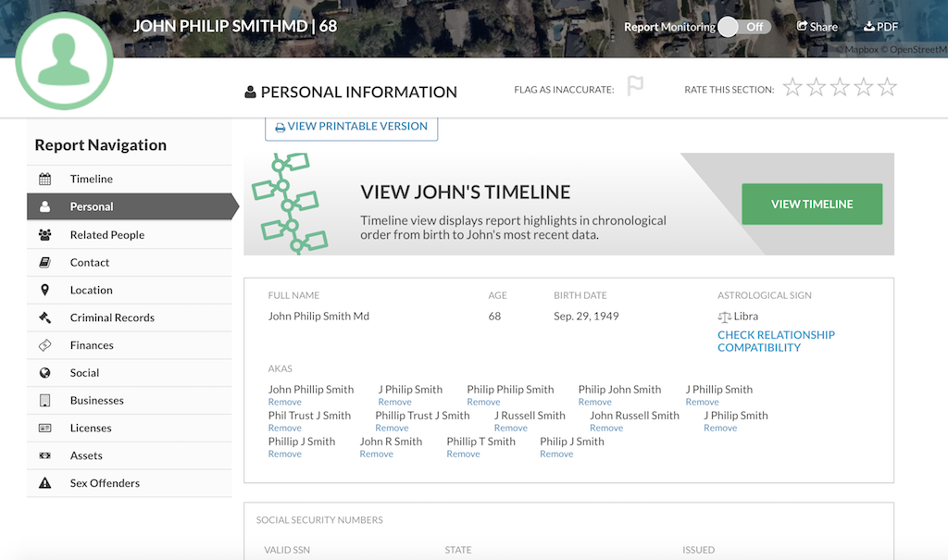Click the Libra scales icon

(724, 317)
